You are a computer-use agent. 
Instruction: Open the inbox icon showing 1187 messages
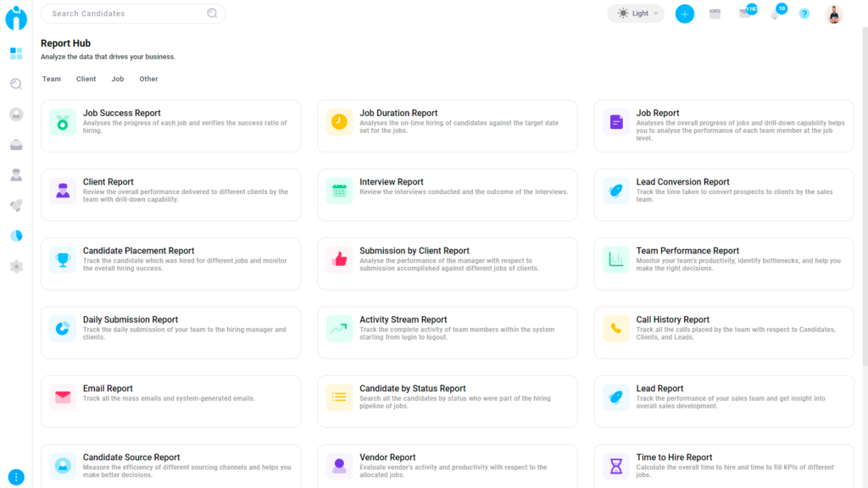tap(744, 13)
